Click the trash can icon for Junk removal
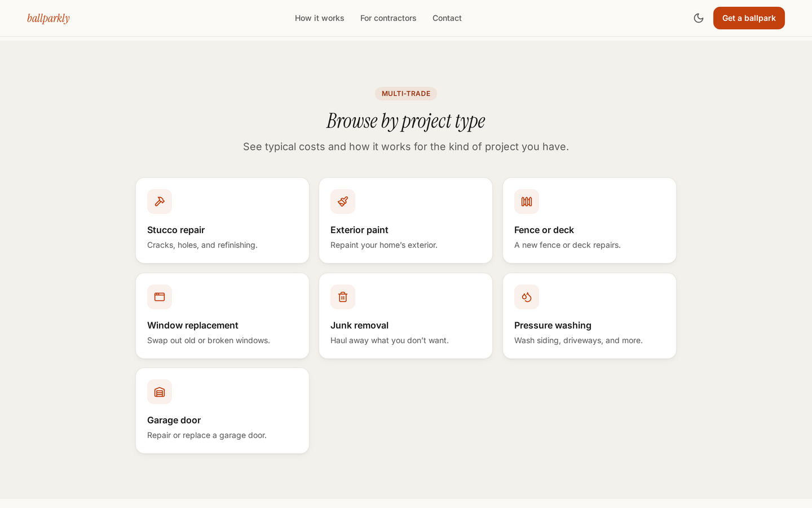The width and height of the screenshot is (812, 508). click(x=343, y=297)
